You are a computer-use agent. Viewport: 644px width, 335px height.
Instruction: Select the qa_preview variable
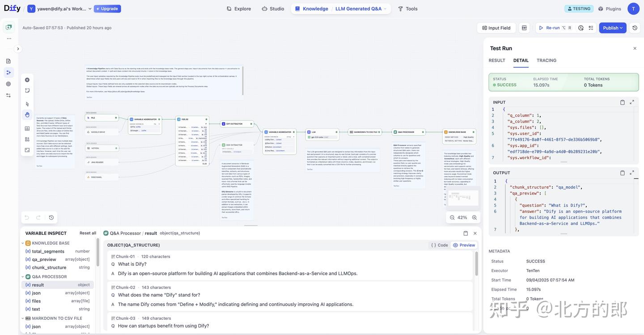click(57, 259)
